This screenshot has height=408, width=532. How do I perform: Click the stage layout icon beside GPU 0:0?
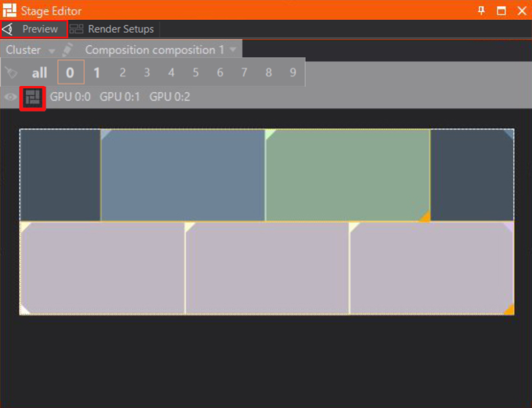[33, 98]
